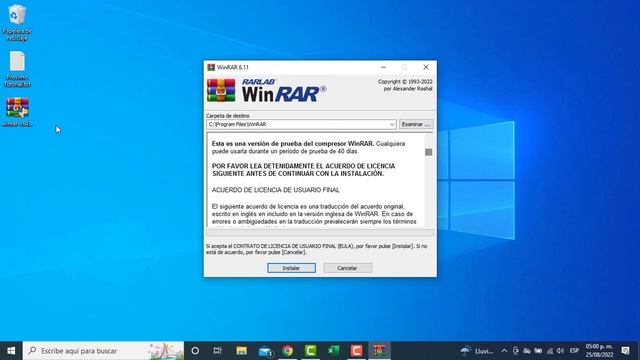Click the license text scrollbar thumb
Screen dimensions: 640x360
pos(428,152)
